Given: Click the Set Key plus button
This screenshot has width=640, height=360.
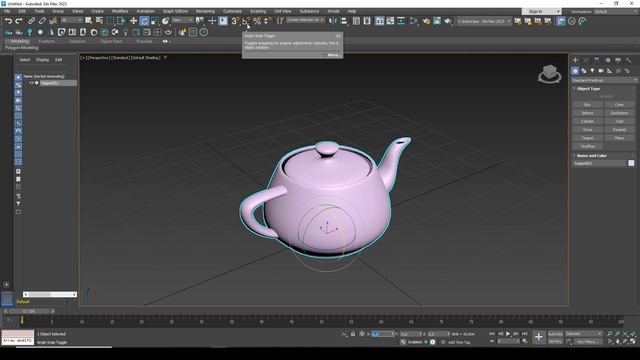Looking at the screenshot, I should click(x=539, y=337).
